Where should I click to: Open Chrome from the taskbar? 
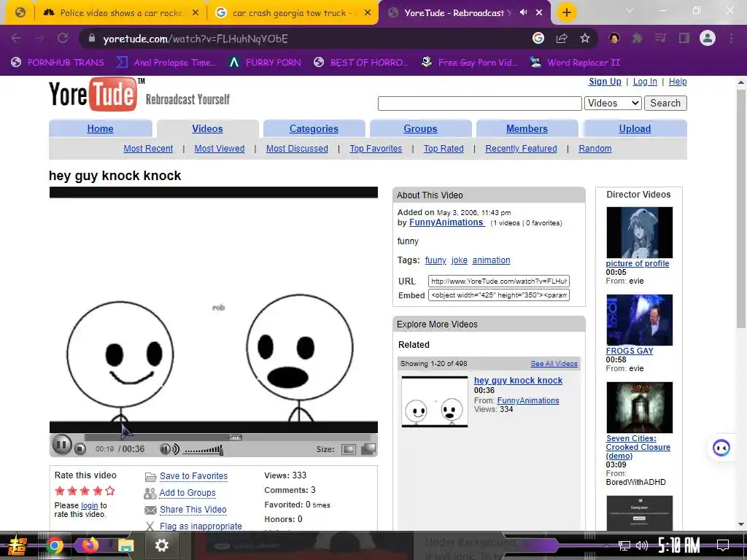55,545
